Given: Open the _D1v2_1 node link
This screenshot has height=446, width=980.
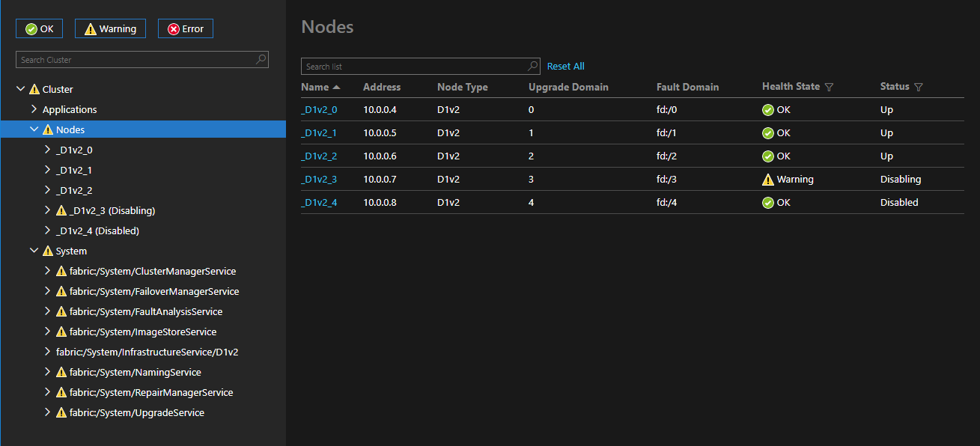Looking at the screenshot, I should (319, 132).
